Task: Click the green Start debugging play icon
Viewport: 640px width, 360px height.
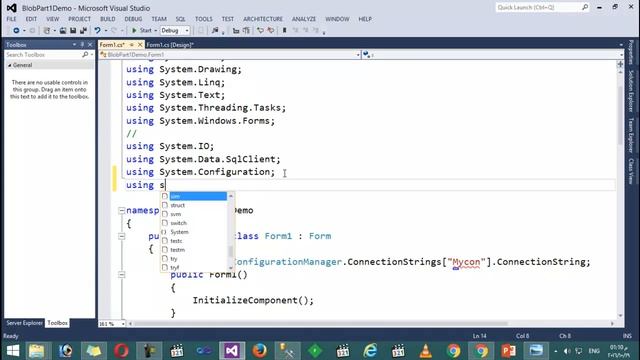Action: (134, 31)
